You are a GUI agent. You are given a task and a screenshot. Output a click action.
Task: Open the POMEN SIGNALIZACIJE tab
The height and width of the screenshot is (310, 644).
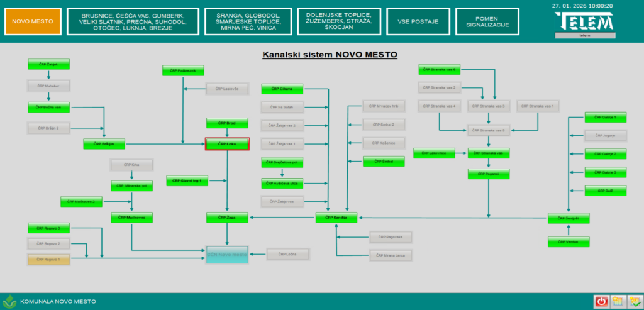487,21
